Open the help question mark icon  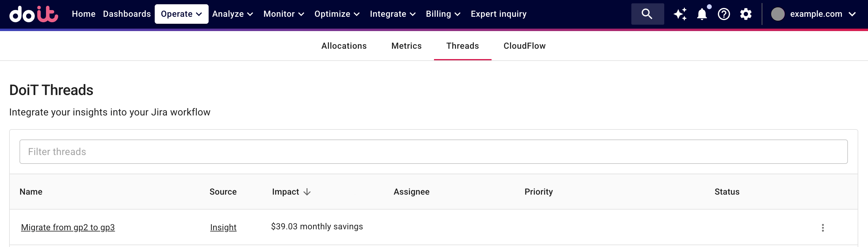click(x=724, y=14)
